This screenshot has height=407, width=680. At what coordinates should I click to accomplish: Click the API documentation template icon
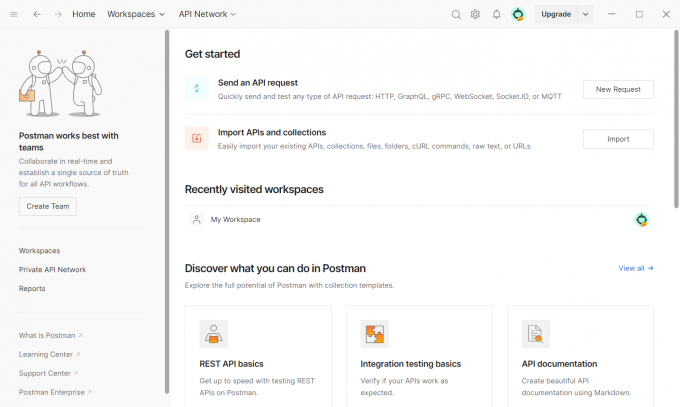tap(536, 334)
